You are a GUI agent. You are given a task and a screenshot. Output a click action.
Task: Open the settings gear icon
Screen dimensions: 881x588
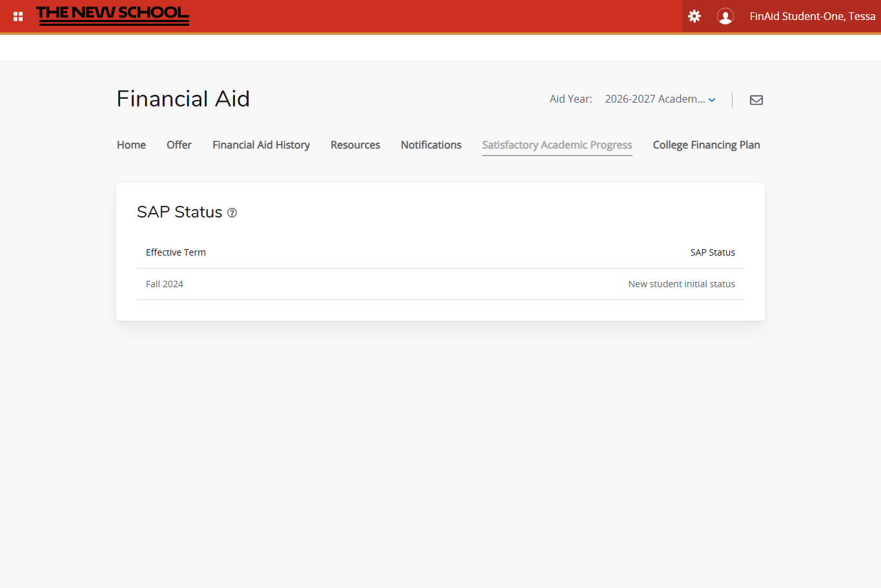pos(694,16)
